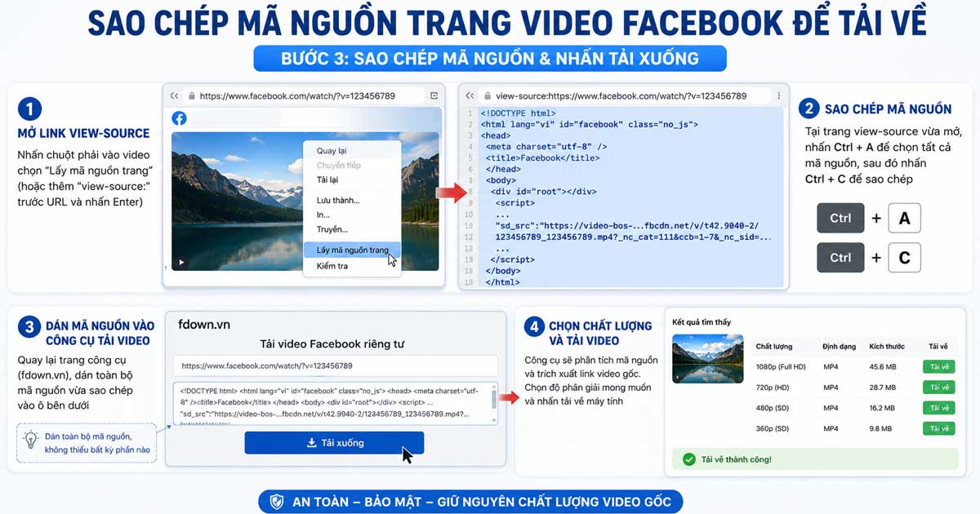This screenshot has width=980, height=514.
Task: Choose 'Kiểm tra' from the context menu
Action: 332,266
